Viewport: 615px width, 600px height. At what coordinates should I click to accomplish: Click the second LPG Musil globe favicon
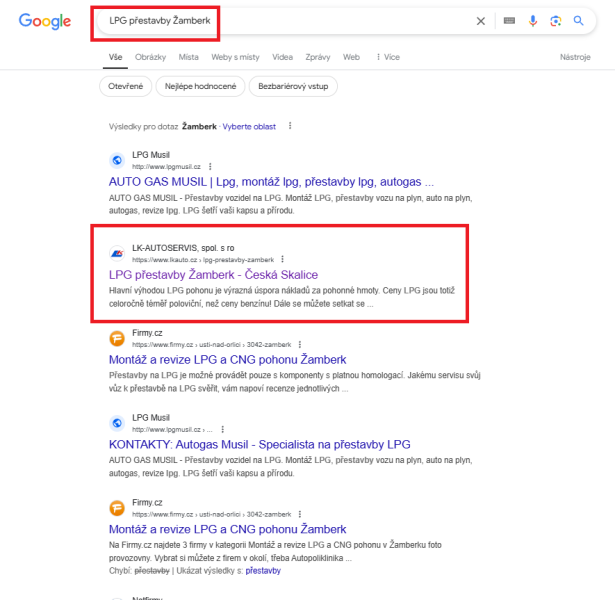117,423
